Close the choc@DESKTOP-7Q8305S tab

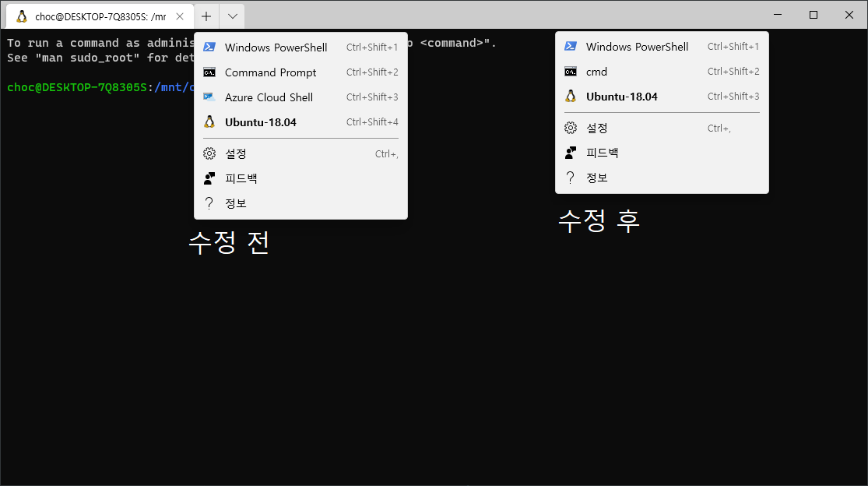coord(180,16)
